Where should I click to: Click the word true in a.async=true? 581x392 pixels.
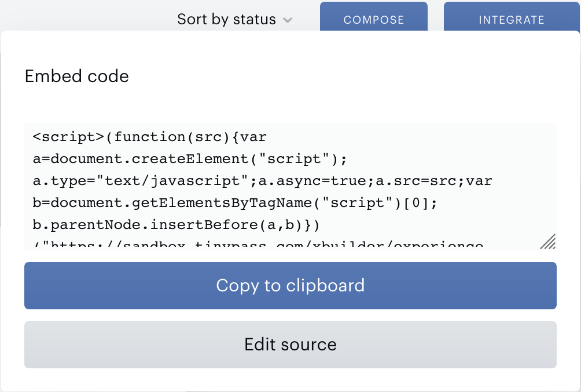(x=348, y=181)
